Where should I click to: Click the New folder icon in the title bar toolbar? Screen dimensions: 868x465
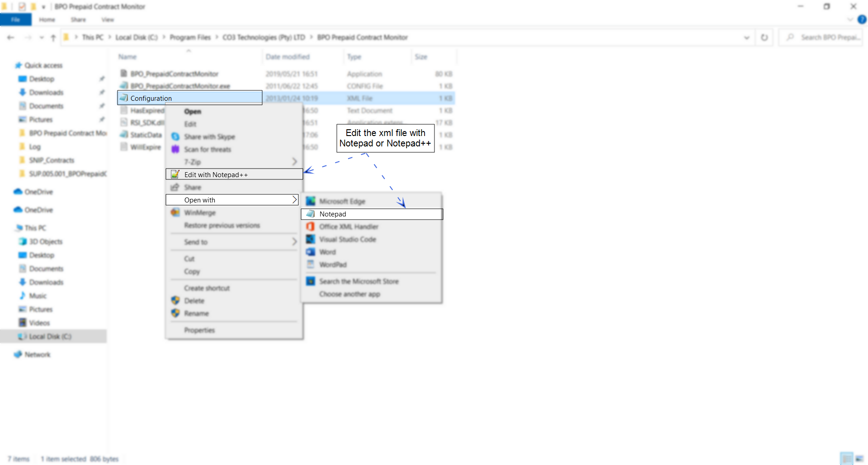[33, 7]
